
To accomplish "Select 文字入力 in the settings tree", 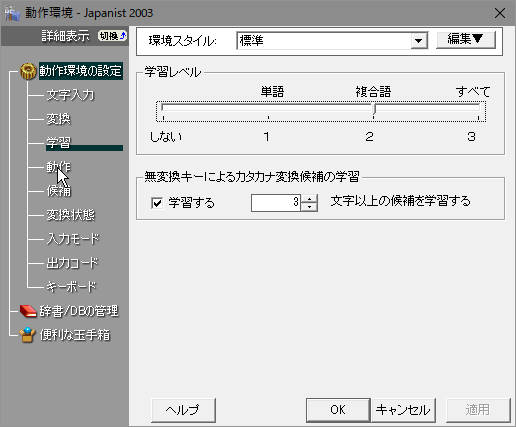I will (70, 95).
